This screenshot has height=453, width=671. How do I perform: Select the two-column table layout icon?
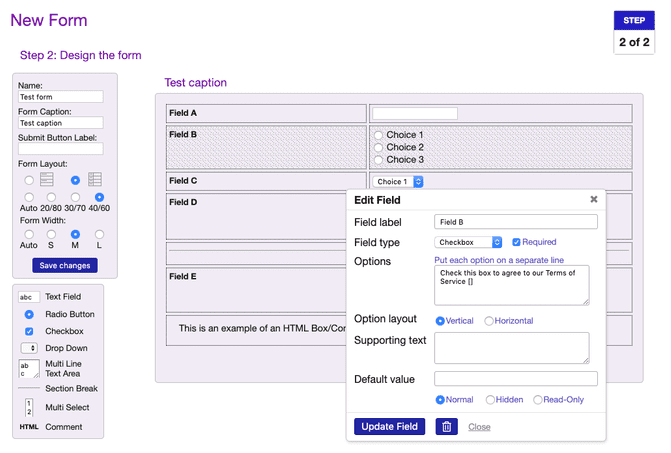pos(95,179)
